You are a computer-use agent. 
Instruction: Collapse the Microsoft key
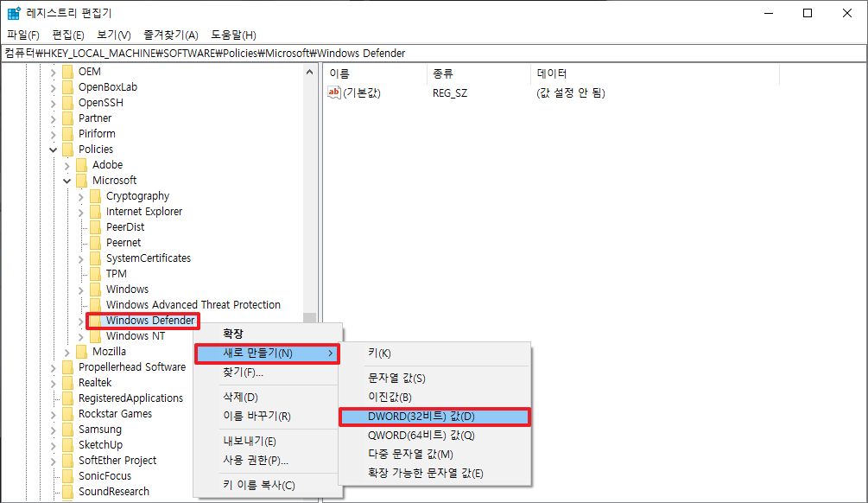pos(67,180)
